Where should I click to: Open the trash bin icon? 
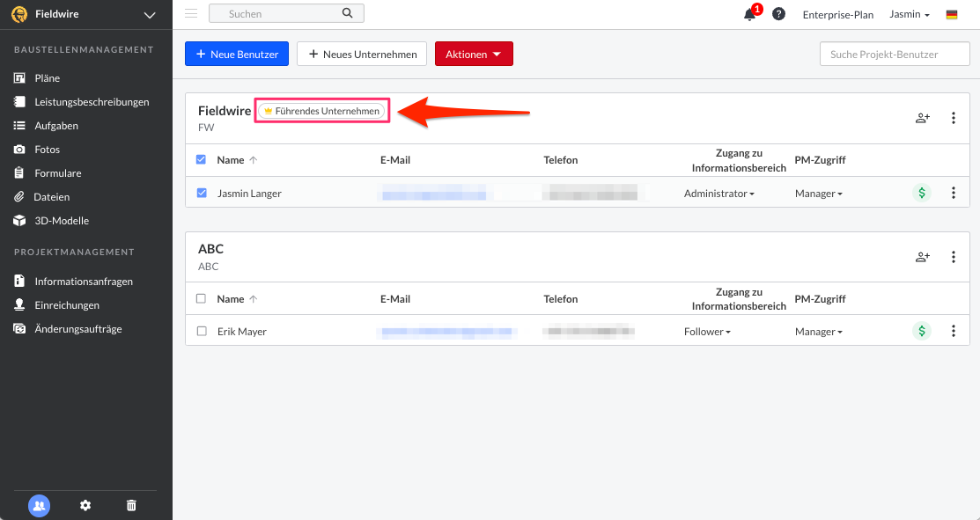point(131,506)
